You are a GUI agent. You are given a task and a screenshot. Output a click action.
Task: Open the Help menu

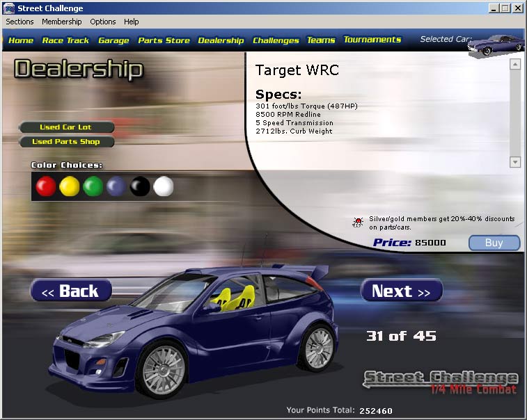131,22
